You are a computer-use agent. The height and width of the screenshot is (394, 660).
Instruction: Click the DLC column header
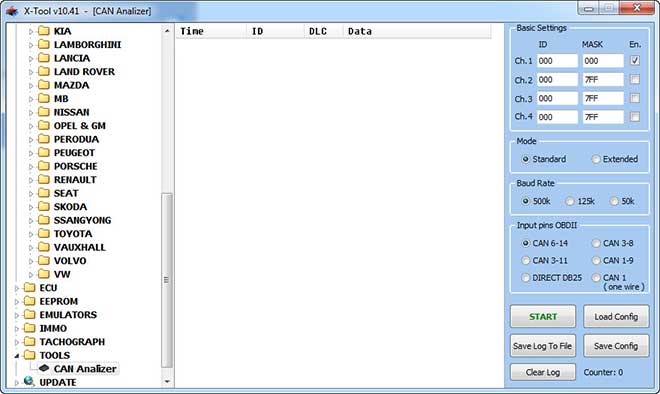tap(324, 31)
